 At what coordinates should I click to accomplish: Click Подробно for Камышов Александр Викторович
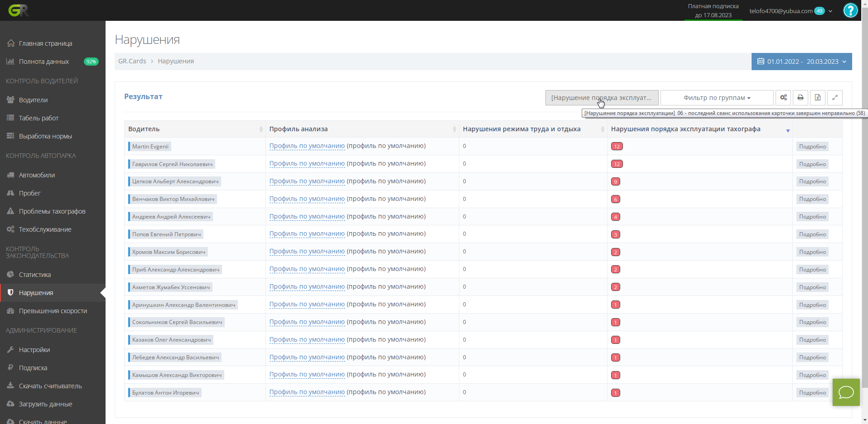(x=812, y=375)
